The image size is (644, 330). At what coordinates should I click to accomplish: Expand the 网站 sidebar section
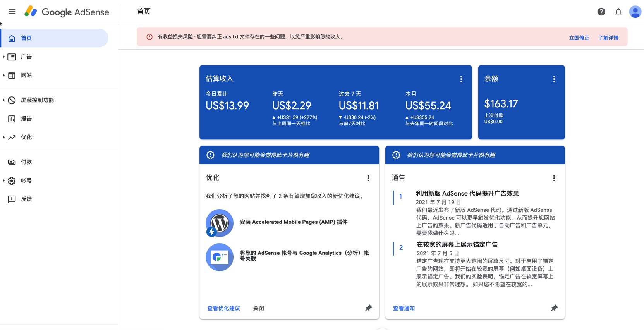point(4,75)
